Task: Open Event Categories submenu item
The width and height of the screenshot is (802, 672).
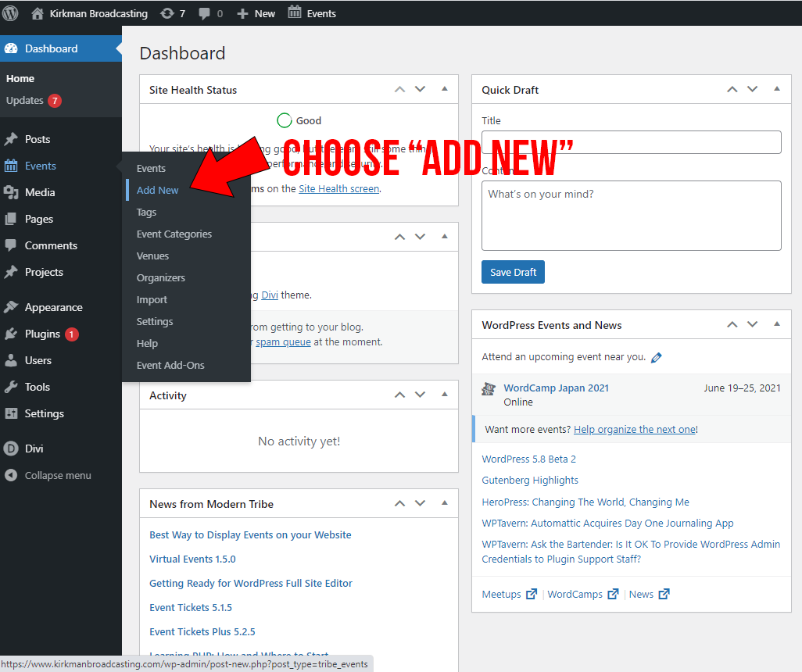Action: [x=174, y=234]
